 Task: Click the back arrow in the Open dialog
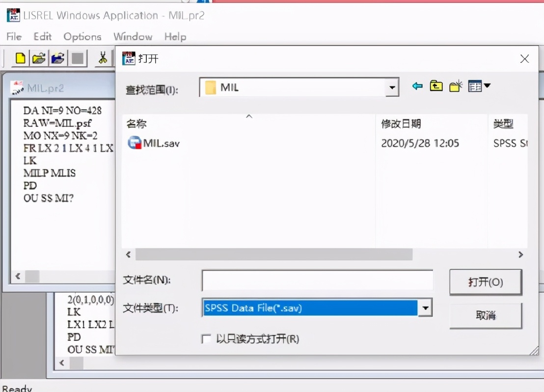[x=417, y=85]
